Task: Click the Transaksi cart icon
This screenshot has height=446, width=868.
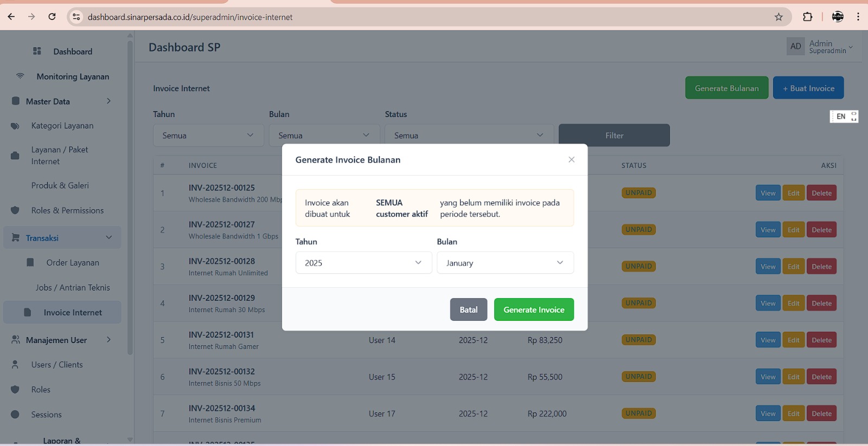Action: click(15, 237)
